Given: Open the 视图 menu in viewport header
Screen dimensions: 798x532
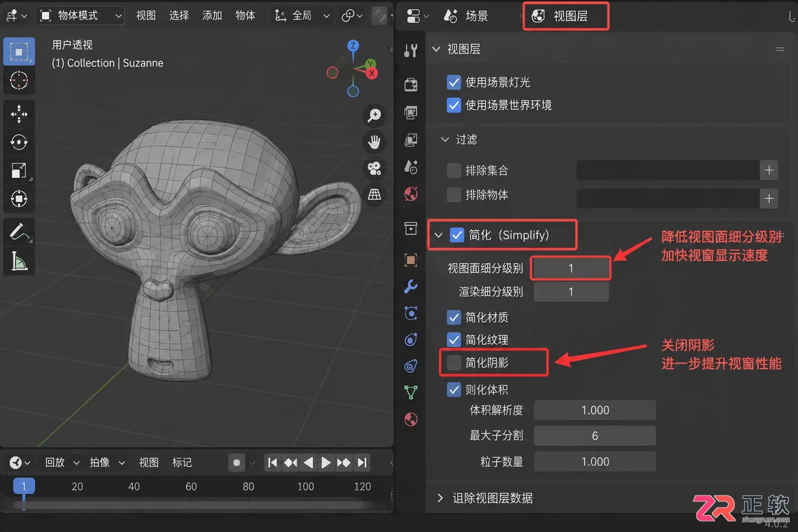Looking at the screenshot, I should 146,16.
